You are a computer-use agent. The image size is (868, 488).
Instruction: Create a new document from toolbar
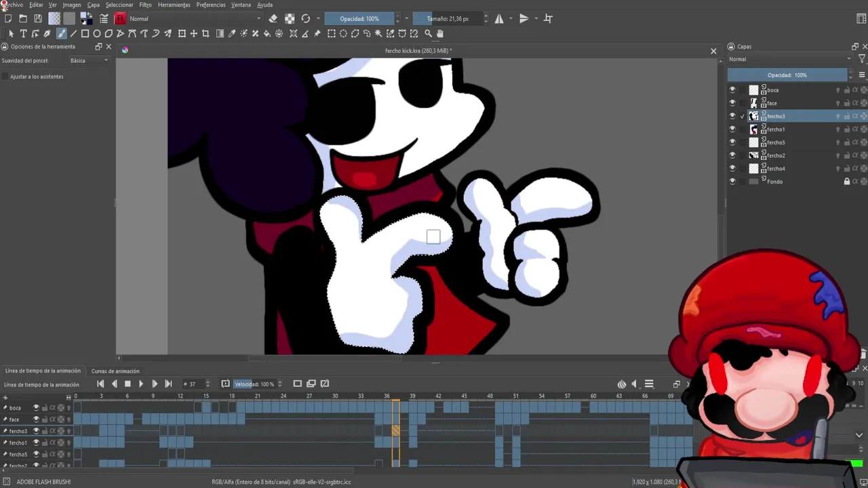[x=8, y=18]
